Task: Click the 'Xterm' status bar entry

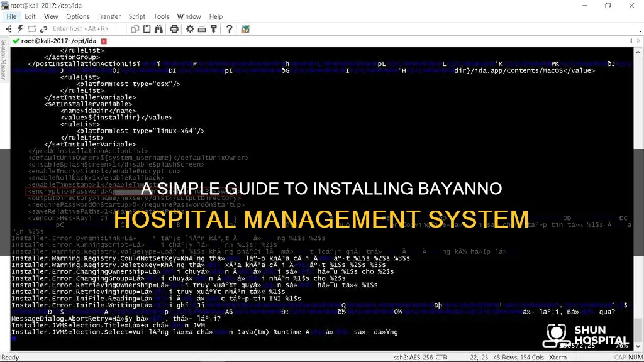Action: point(557,358)
